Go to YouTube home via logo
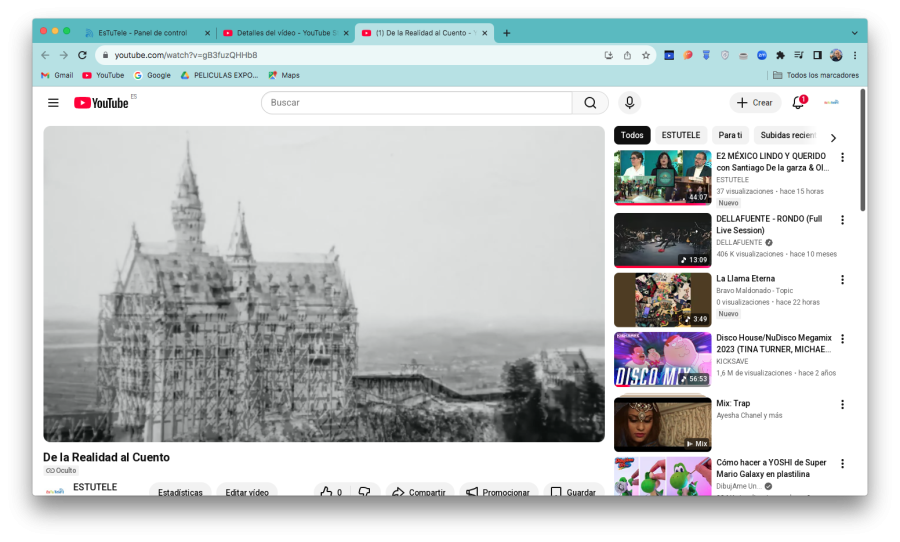Viewport: 900px width, 542px height. click(x=101, y=103)
